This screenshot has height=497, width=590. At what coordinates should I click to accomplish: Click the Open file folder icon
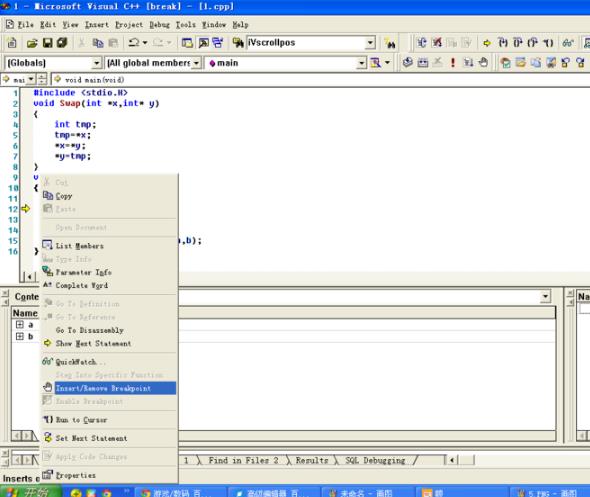click(x=32, y=43)
